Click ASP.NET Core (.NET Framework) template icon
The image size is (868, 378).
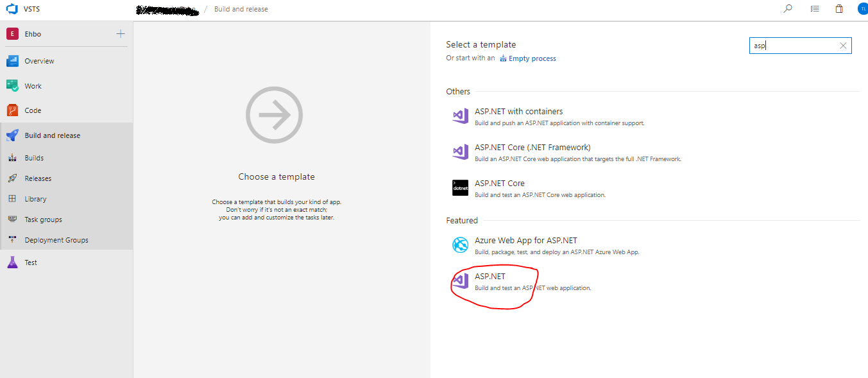coord(460,152)
